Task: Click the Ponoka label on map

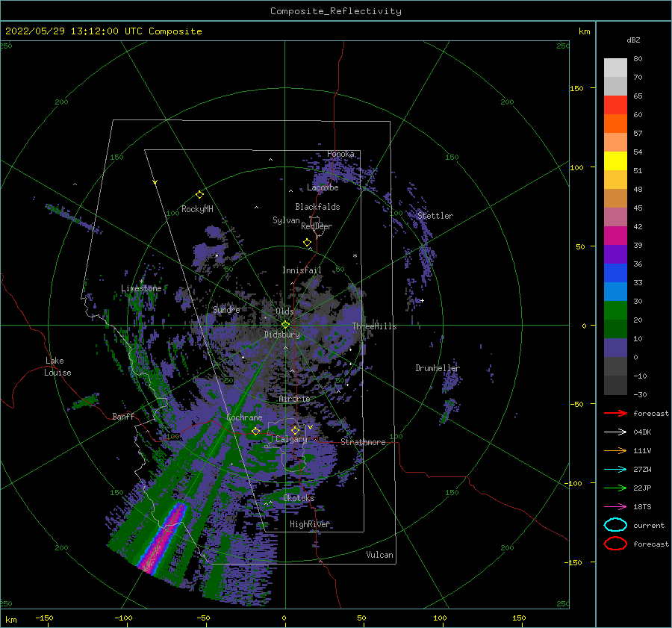Action: click(x=340, y=154)
